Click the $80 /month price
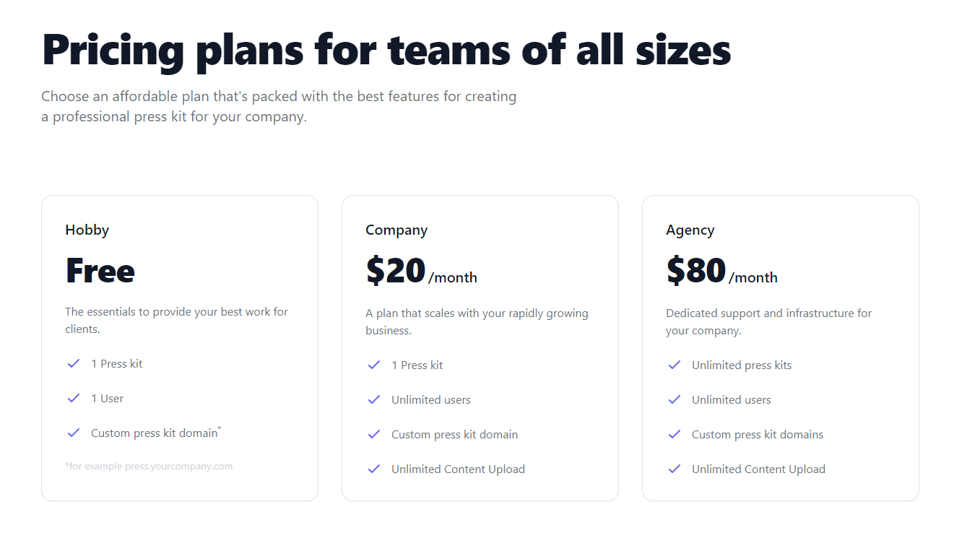This screenshot has width=980, height=533. pyautogui.click(x=721, y=272)
